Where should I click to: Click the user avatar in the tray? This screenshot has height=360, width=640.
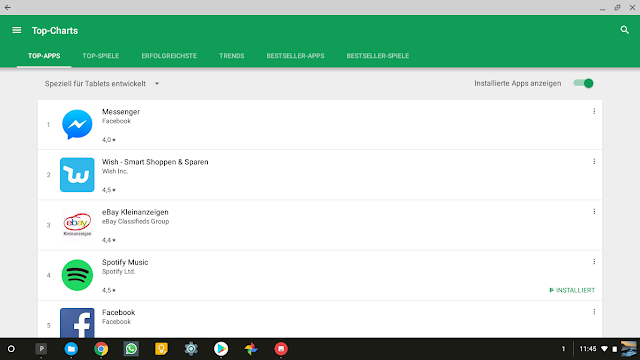coord(629,349)
